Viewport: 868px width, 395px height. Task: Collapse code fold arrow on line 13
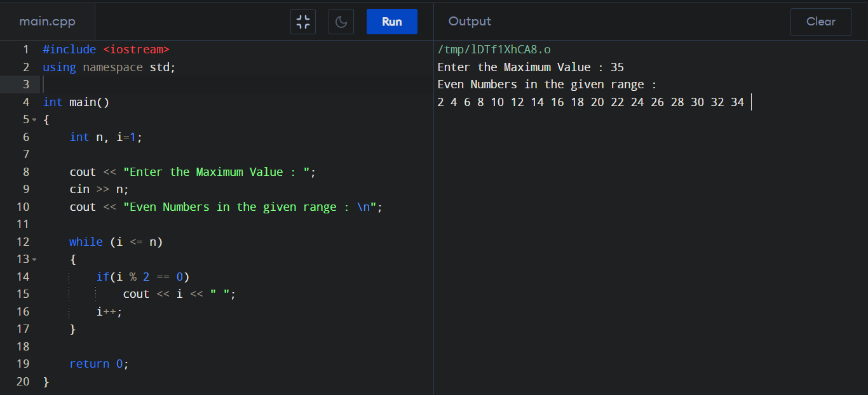coord(34,259)
